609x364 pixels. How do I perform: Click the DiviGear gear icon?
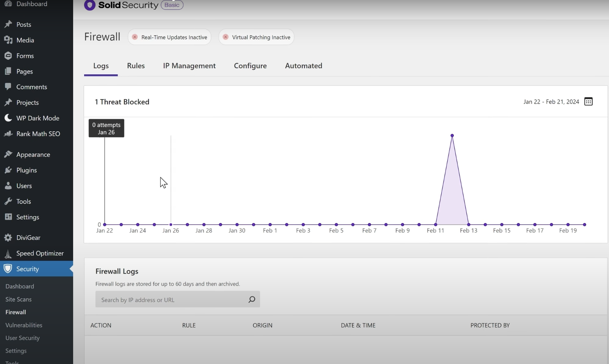click(8, 238)
